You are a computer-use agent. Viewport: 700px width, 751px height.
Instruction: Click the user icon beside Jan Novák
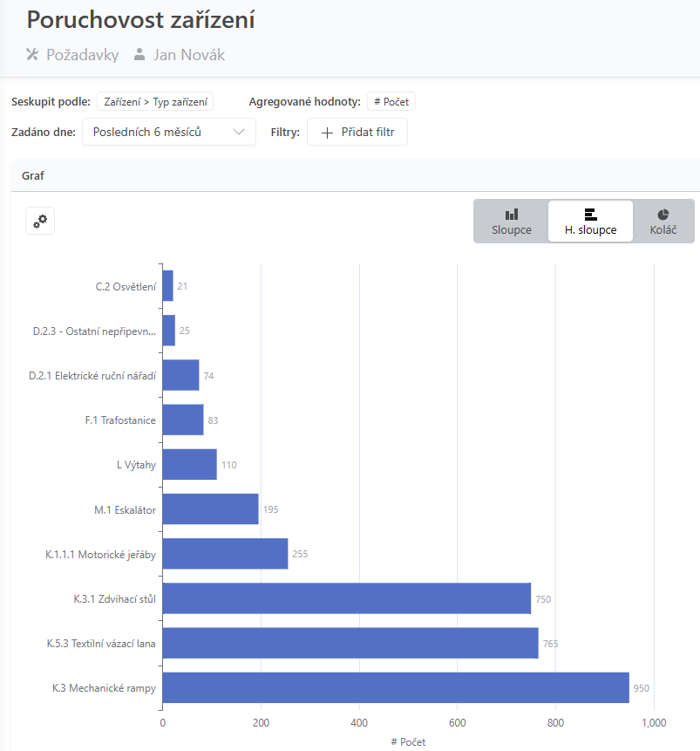tap(139, 55)
